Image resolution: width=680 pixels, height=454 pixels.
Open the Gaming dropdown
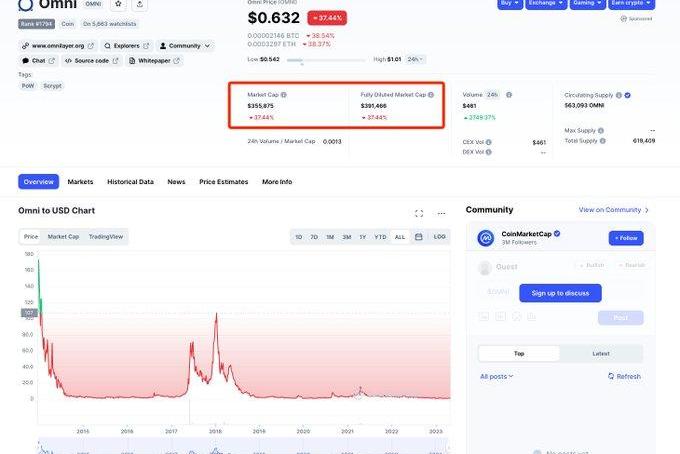tap(588, 3)
